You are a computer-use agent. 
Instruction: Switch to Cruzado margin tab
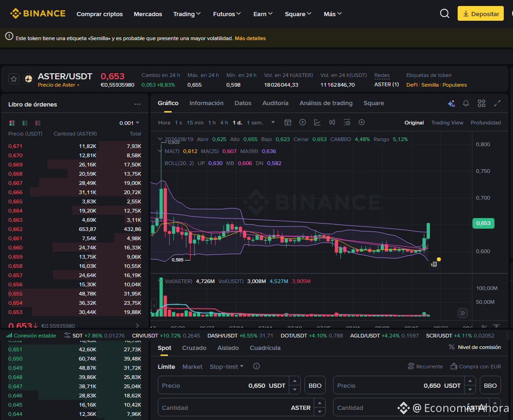(194, 348)
